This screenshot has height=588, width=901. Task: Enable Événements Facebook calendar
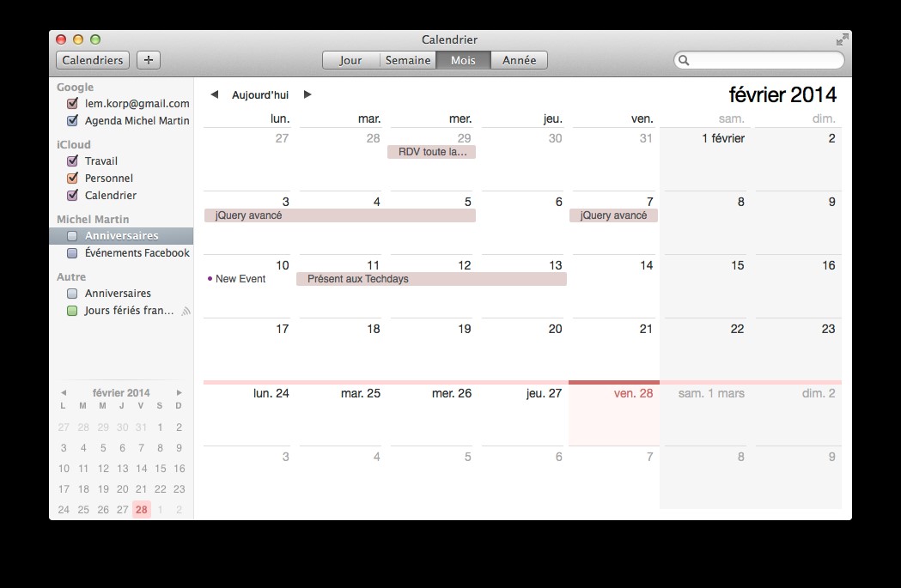pos(72,253)
